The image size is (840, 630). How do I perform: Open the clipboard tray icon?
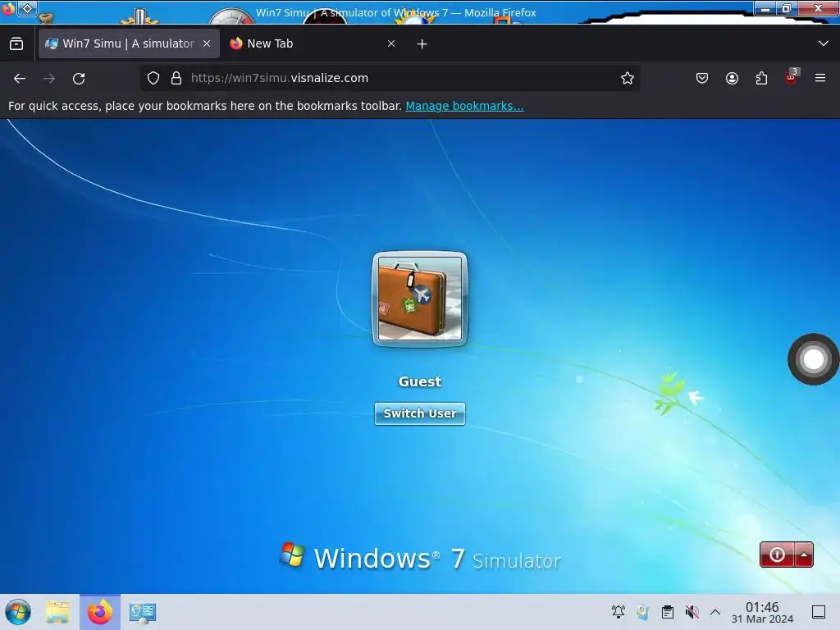click(x=668, y=612)
